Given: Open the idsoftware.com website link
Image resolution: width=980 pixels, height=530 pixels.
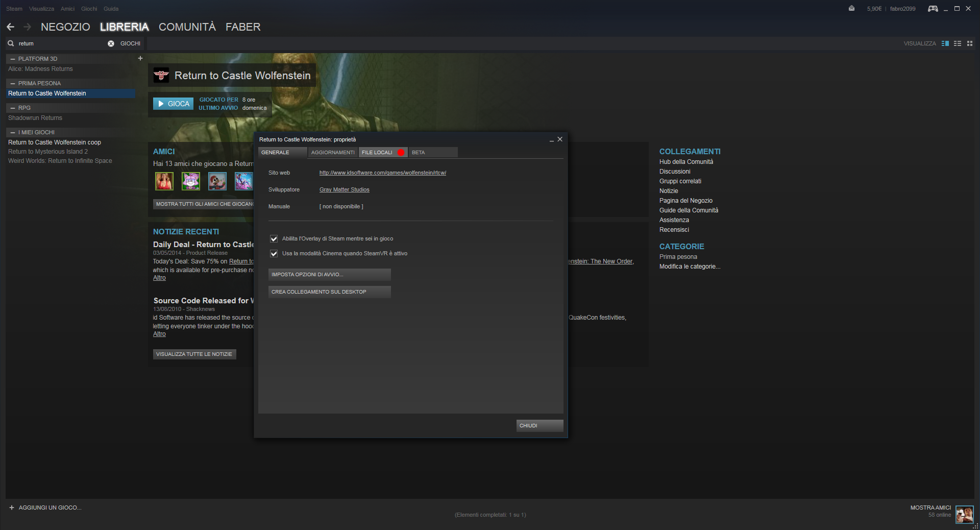Looking at the screenshot, I should click(383, 173).
